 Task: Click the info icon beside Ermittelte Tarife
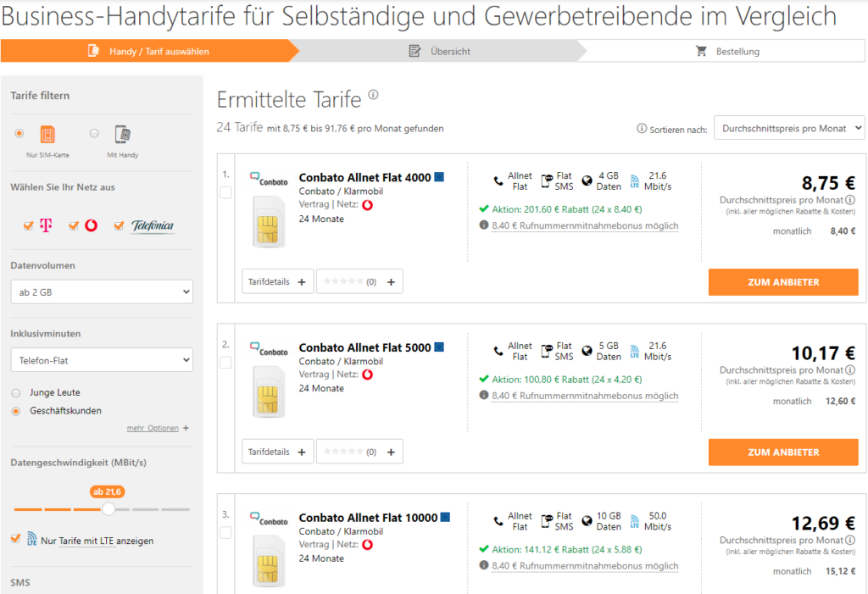click(x=374, y=94)
